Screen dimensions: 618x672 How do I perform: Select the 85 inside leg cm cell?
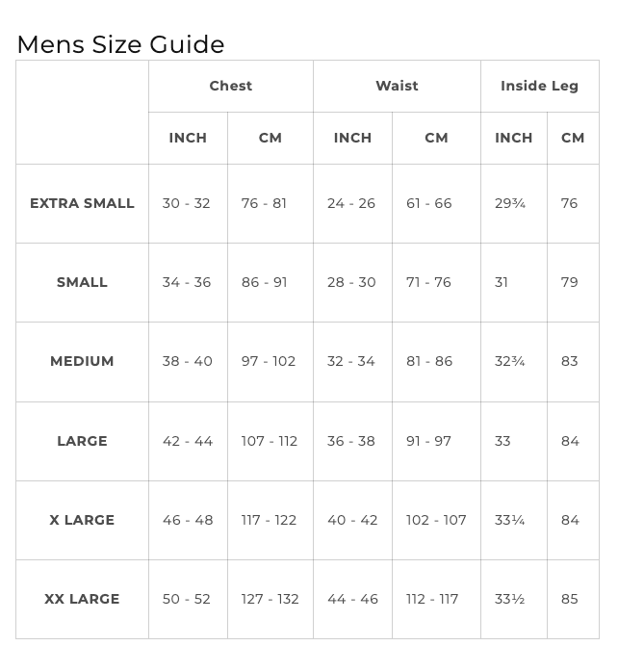[570, 599]
